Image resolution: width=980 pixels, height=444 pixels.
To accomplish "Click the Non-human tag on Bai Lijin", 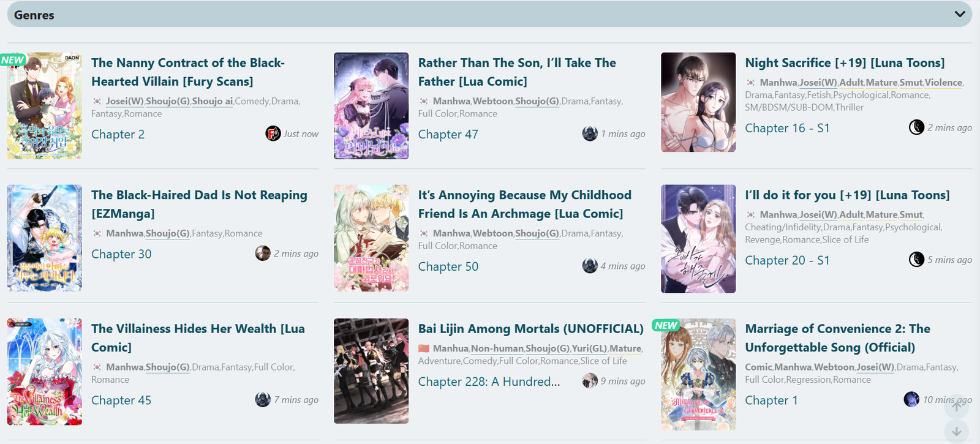I will (x=497, y=348).
